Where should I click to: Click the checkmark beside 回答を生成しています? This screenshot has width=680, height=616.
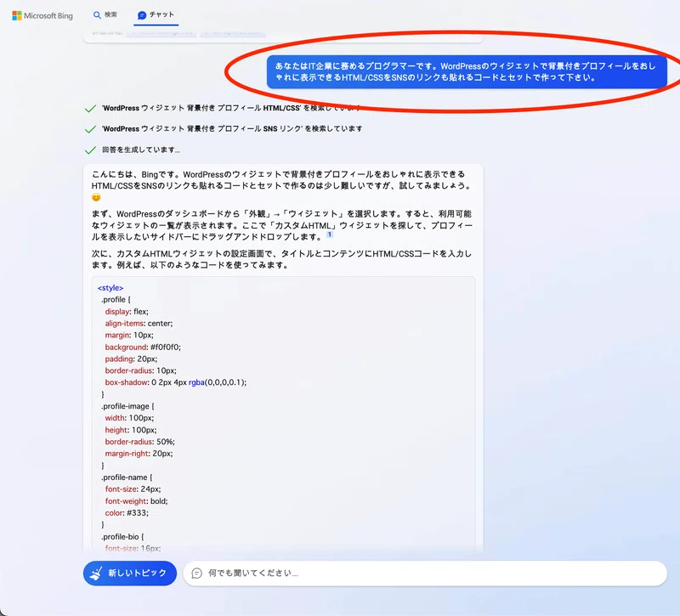[90, 150]
